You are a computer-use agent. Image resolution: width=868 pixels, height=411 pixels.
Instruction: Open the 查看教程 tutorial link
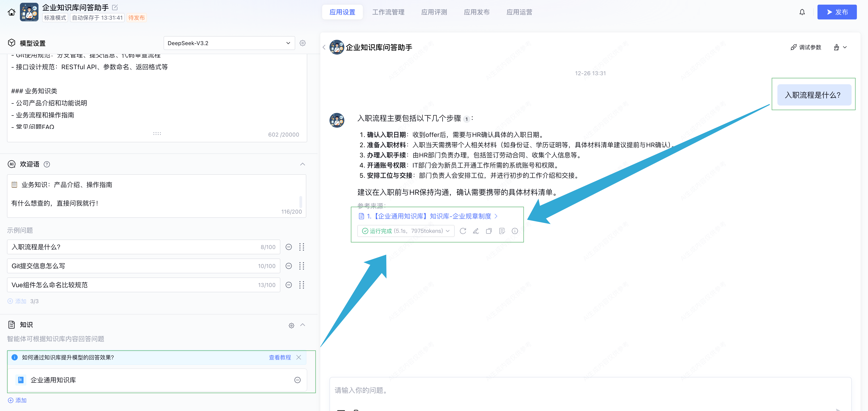[280, 358]
